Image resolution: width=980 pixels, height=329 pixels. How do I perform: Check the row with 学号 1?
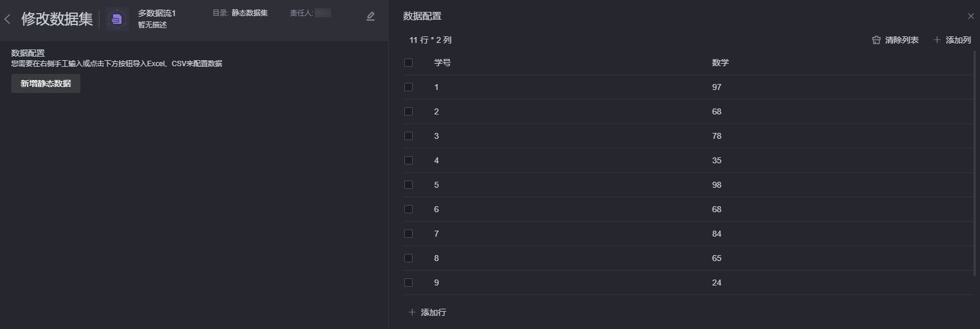(408, 87)
